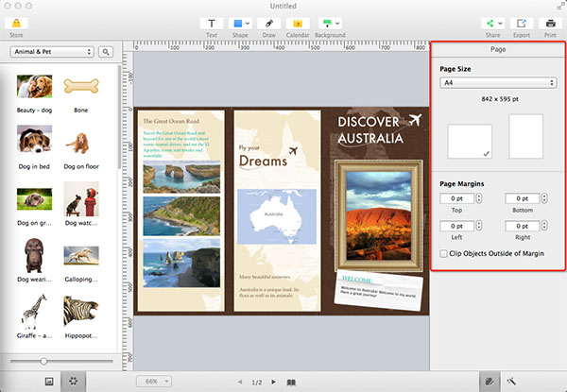The width and height of the screenshot is (567, 392).
Task: Select the Text tool
Action: tap(212, 22)
